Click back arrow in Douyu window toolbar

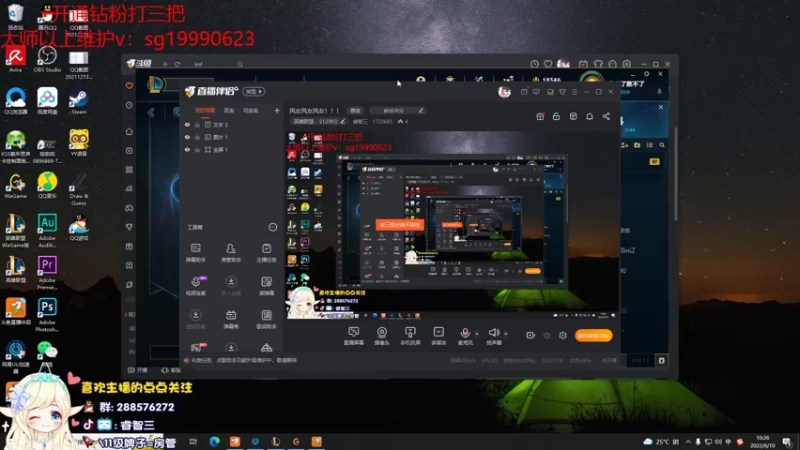point(165,64)
